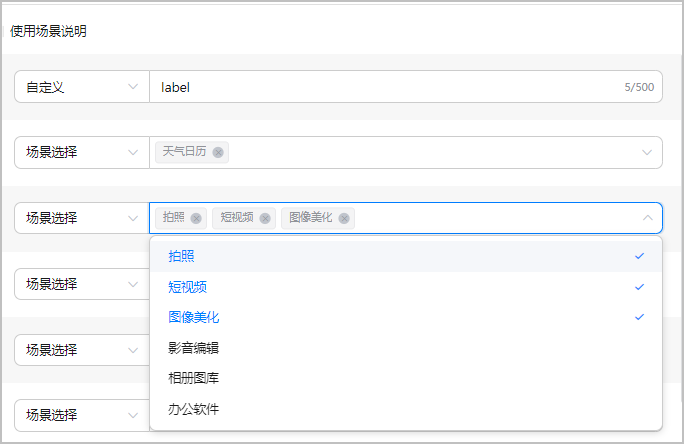Remove the 天气日历 tag
684x444 pixels.
coord(217,152)
